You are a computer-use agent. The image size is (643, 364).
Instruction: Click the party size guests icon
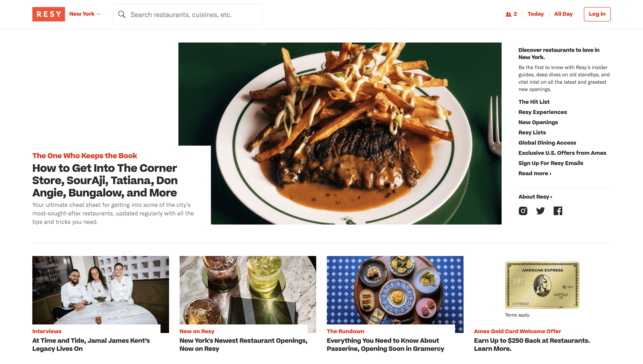click(508, 14)
